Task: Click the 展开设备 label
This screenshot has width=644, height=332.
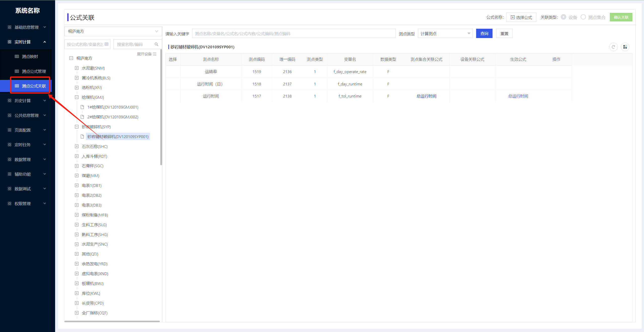Action: 144,54
